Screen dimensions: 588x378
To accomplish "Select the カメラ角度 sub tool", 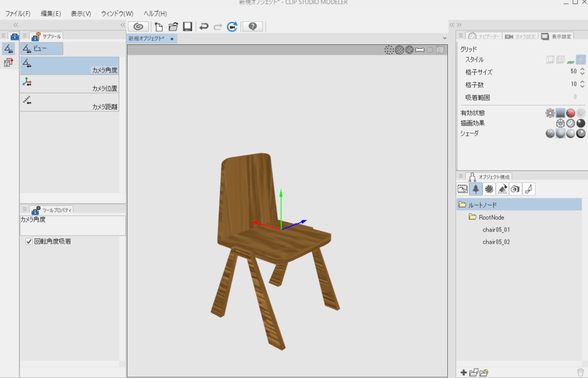I will (x=69, y=65).
